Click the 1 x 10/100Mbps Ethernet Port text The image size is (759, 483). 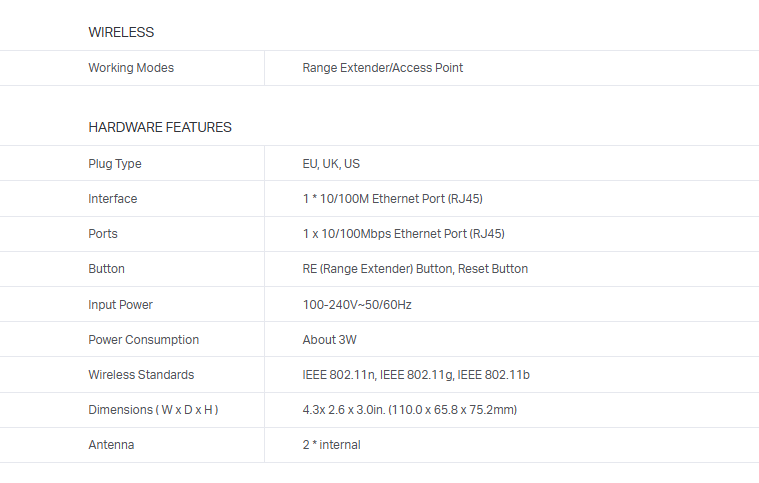click(403, 234)
